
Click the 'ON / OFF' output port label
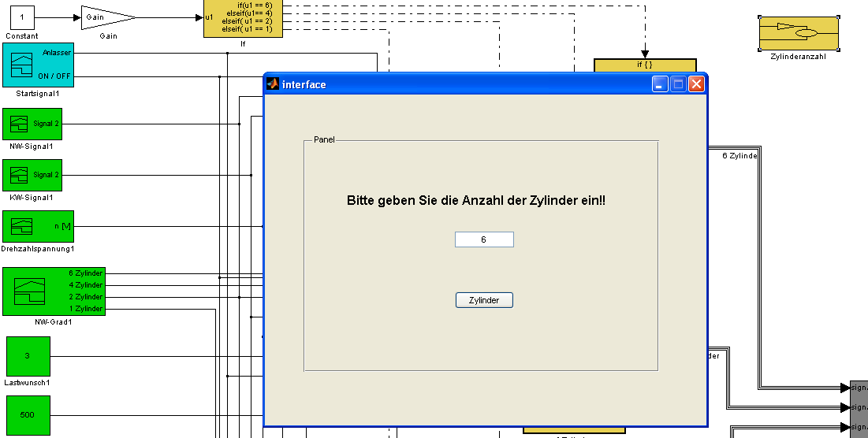click(x=54, y=76)
